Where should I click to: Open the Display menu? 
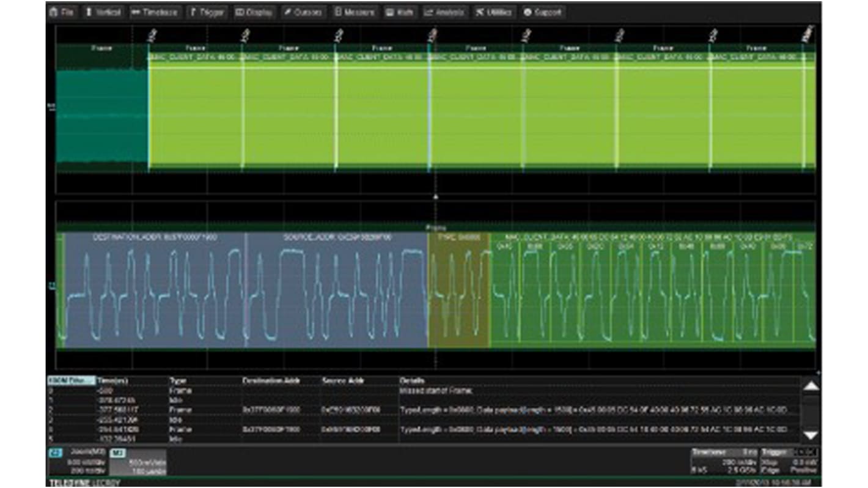click(254, 12)
